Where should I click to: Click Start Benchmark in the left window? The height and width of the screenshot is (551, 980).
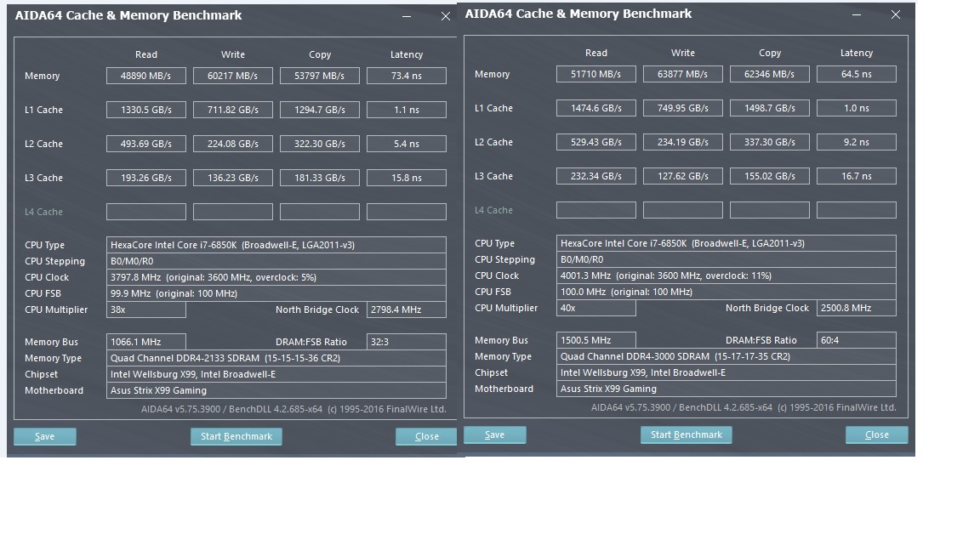[x=236, y=436]
